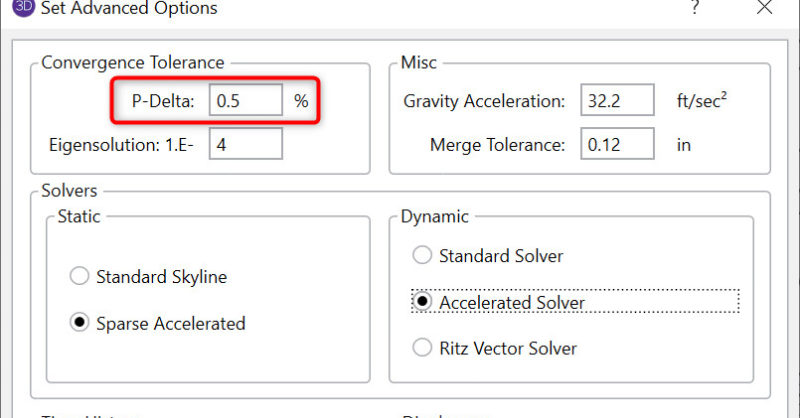Click the Misc group heading
This screenshot has height=418, width=800.
[x=417, y=63]
